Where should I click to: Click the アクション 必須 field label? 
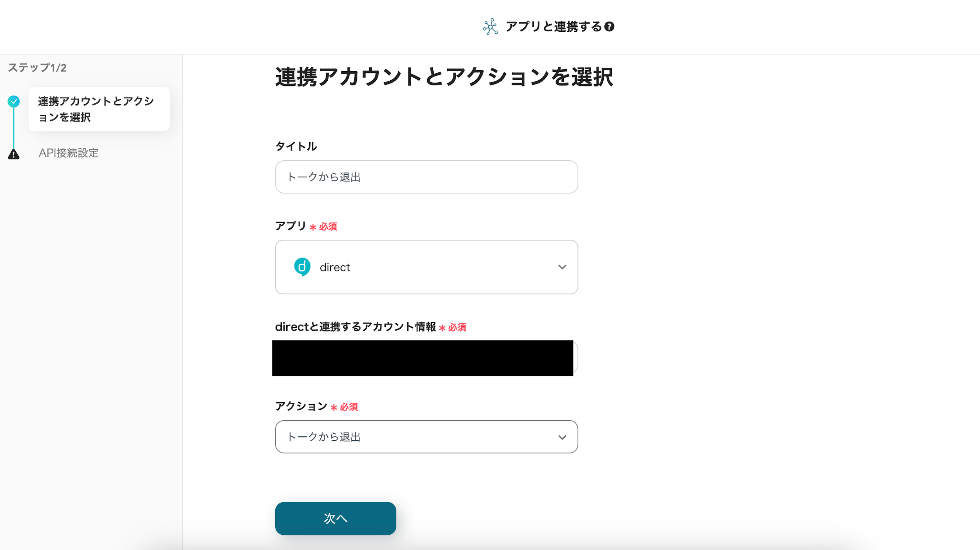coord(317,406)
